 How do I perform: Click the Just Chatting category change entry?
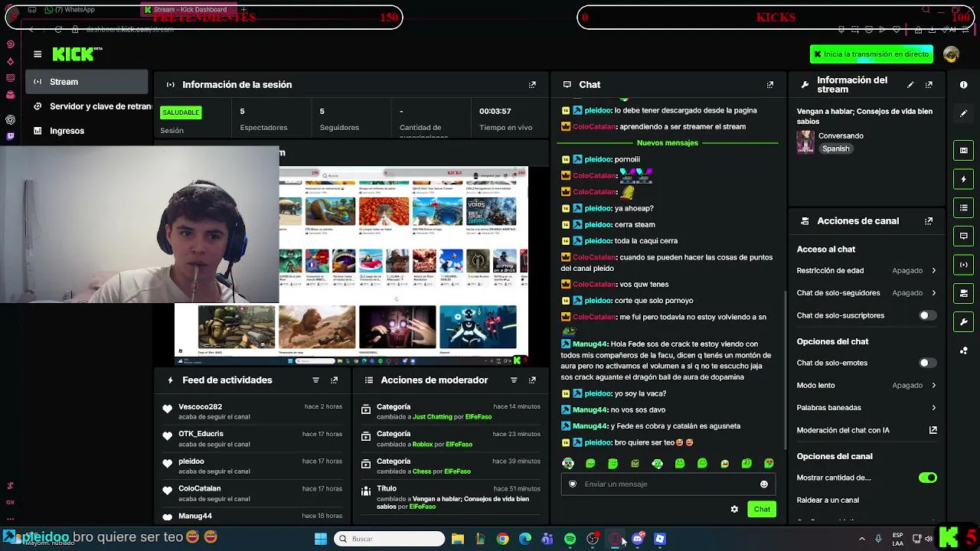[x=451, y=412]
